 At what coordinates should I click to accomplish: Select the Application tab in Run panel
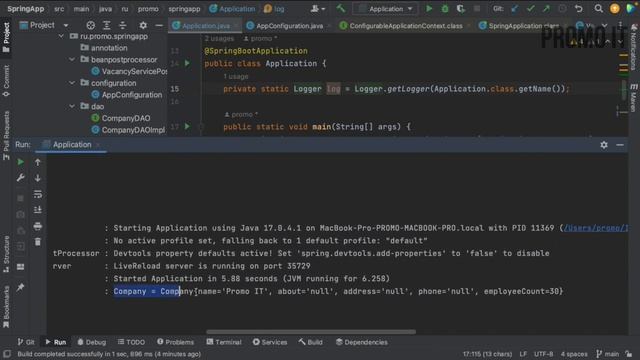(x=72, y=144)
